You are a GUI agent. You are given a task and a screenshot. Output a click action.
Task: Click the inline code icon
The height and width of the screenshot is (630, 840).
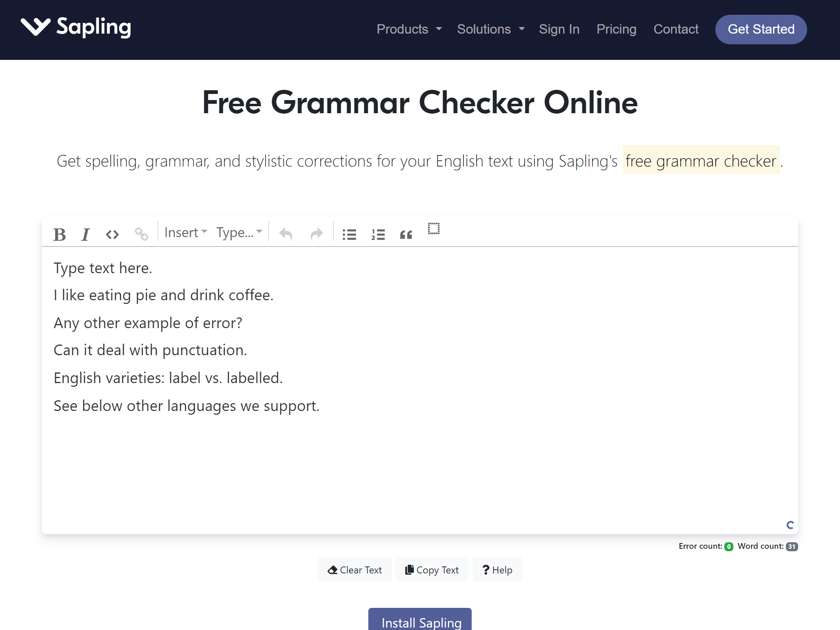point(112,235)
